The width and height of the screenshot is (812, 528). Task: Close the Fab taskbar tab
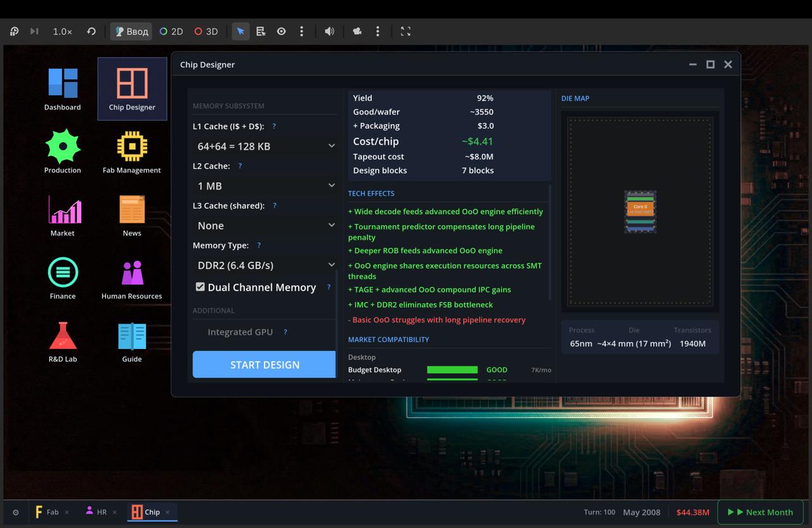pos(67,512)
